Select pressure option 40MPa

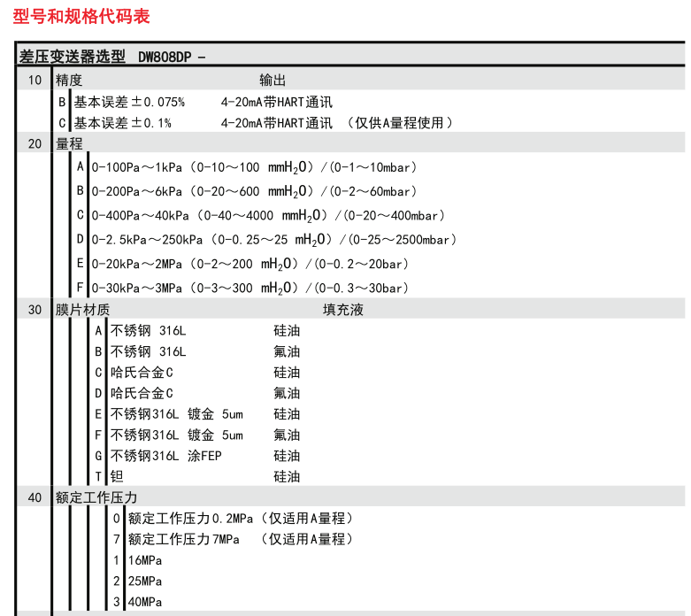(144, 602)
